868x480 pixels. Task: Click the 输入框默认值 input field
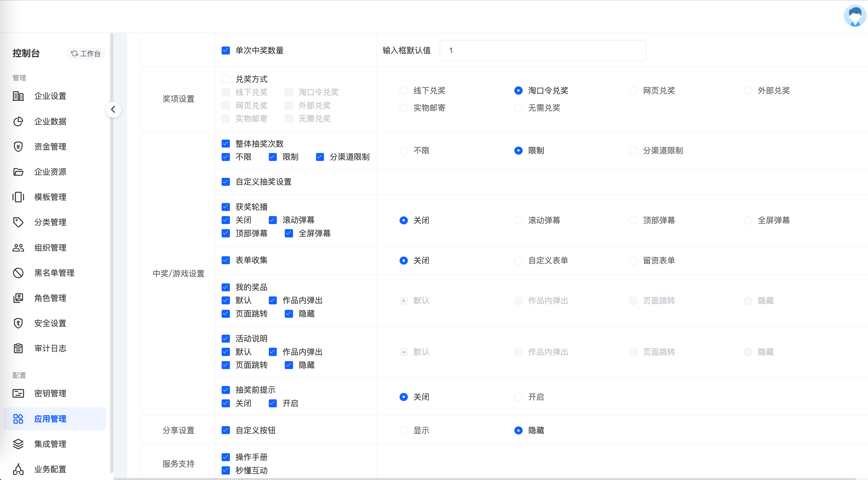(x=542, y=51)
